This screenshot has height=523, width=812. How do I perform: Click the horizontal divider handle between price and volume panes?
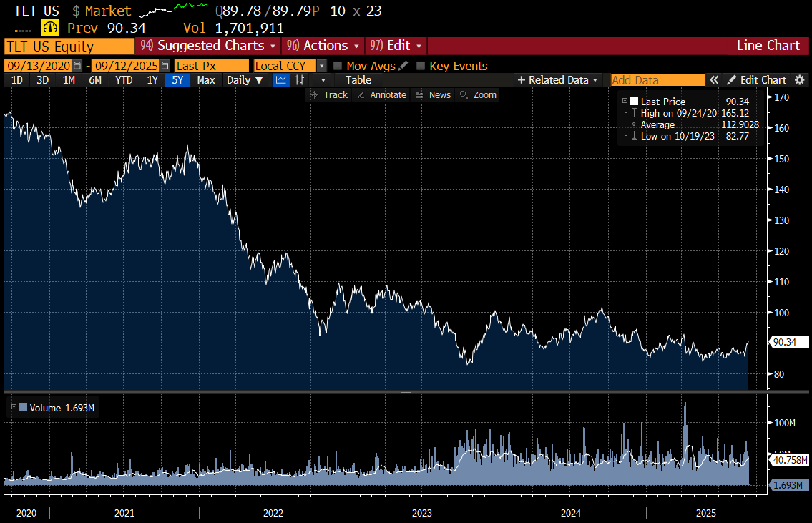click(406, 391)
